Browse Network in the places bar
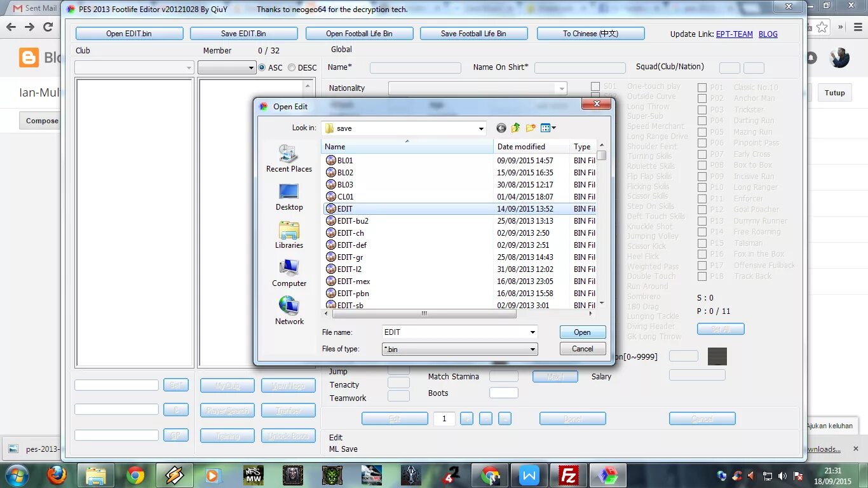This screenshot has height=488, width=868. 289,311
